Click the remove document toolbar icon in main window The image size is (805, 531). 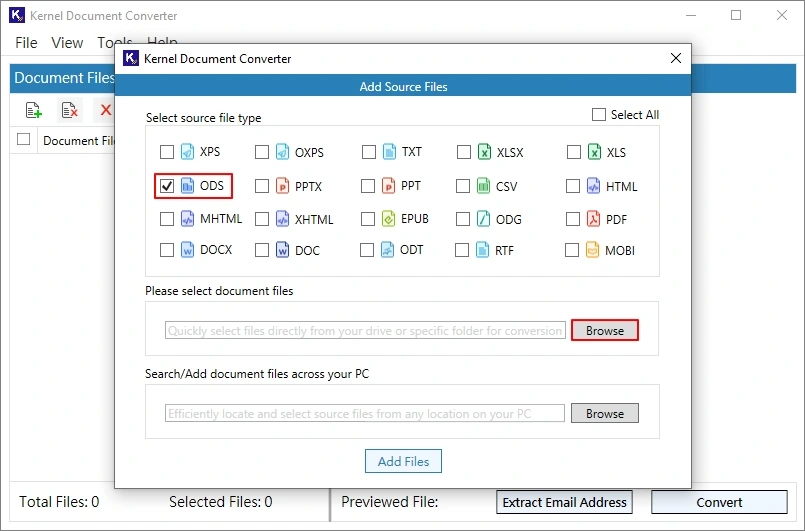pos(69,110)
